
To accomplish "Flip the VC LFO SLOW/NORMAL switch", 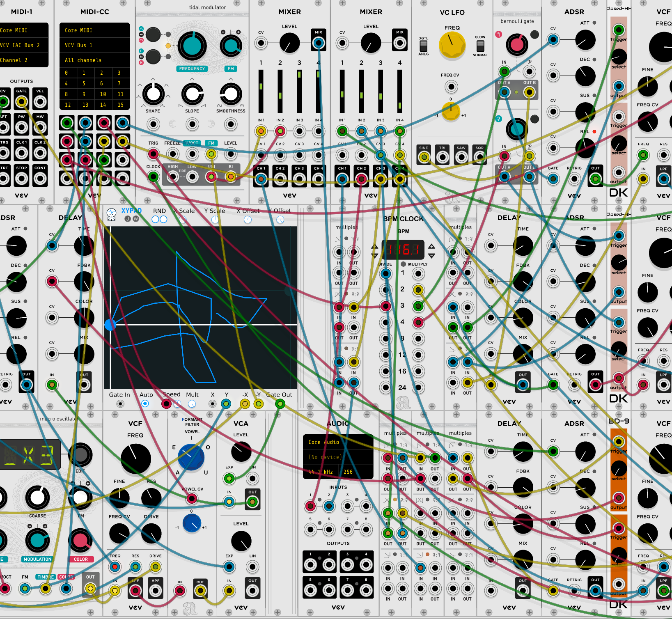I will pyautogui.click(x=480, y=46).
